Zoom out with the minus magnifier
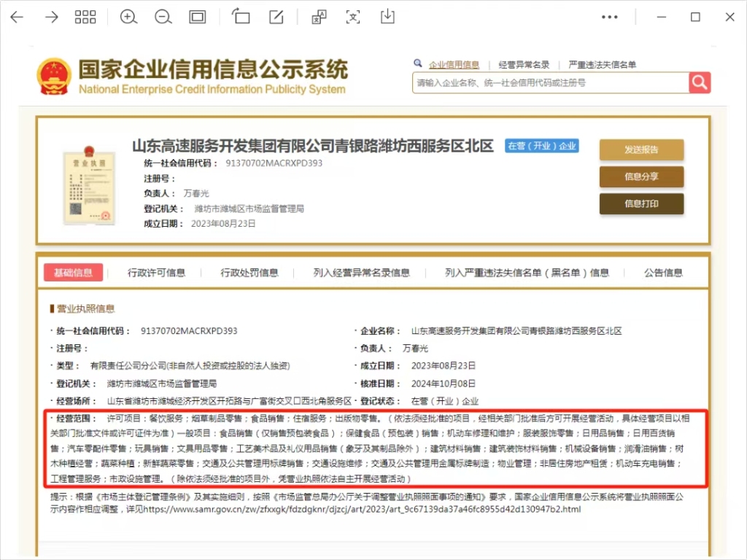747x560 pixels. pyautogui.click(x=163, y=17)
